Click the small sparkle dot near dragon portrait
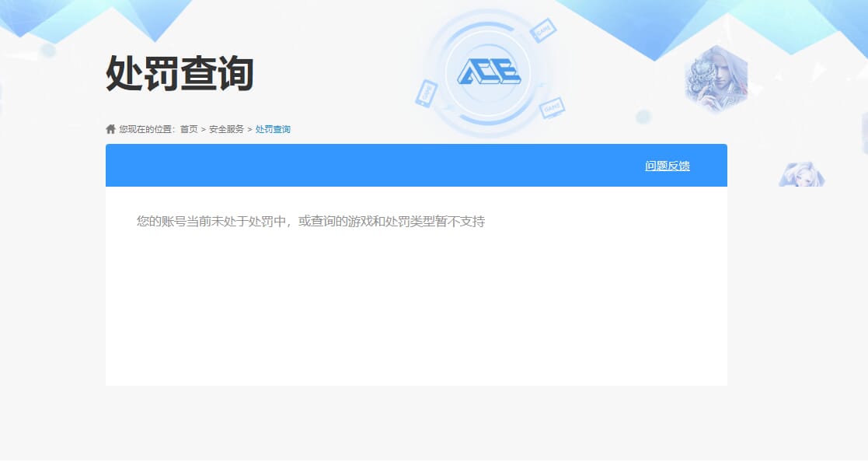 [x=645, y=117]
